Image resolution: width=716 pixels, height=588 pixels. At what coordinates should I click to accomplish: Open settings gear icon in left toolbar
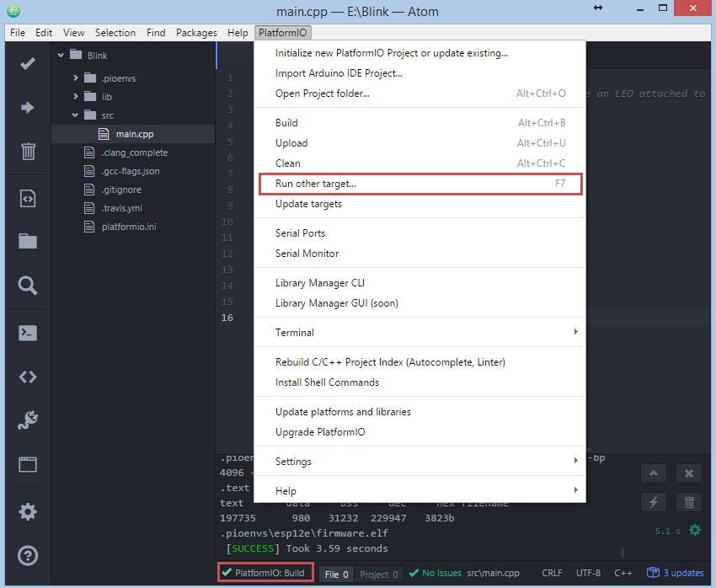click(28, 511)
